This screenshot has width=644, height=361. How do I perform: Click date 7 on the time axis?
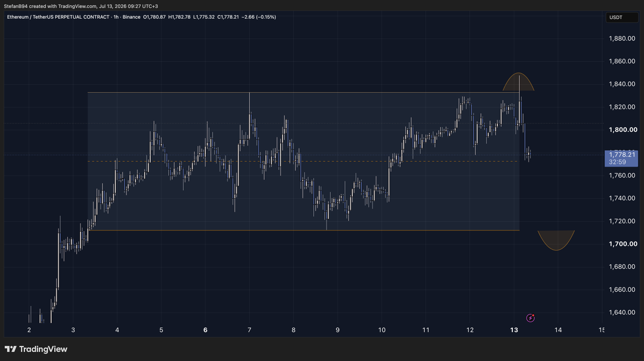coord(249,330)
